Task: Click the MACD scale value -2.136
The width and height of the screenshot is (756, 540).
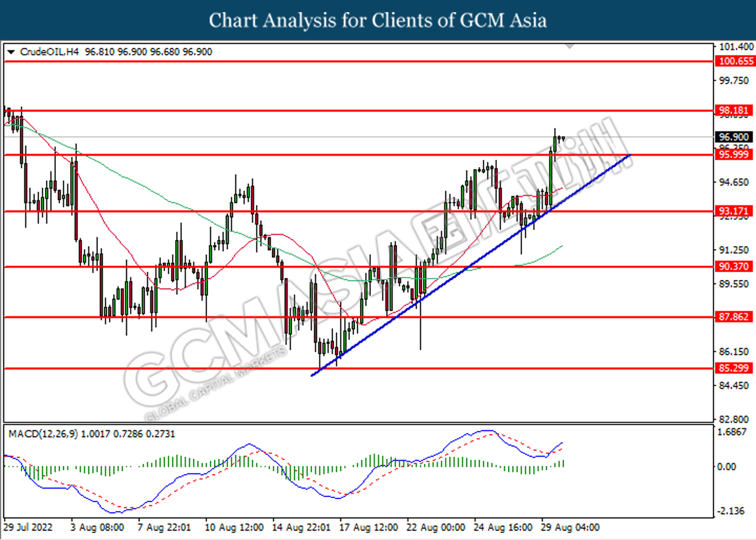Action: click(x=731, y=511)
